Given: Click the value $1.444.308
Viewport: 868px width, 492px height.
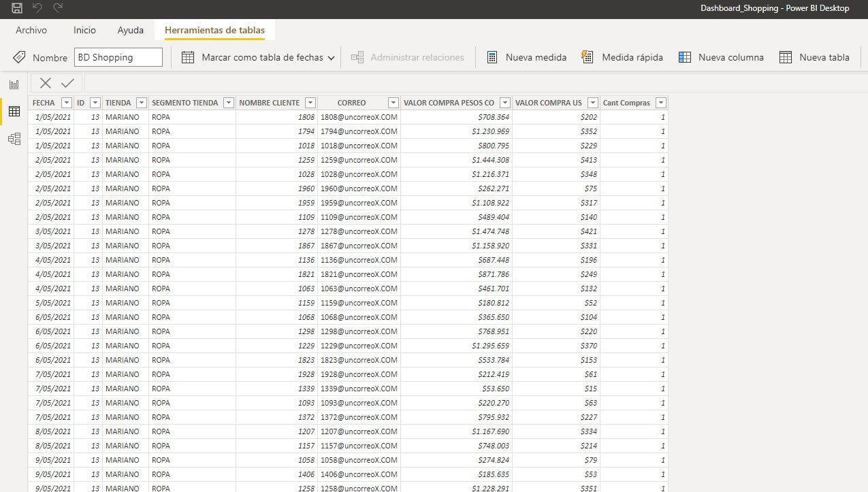Looking at the screenshot, I should pos(490,160).
